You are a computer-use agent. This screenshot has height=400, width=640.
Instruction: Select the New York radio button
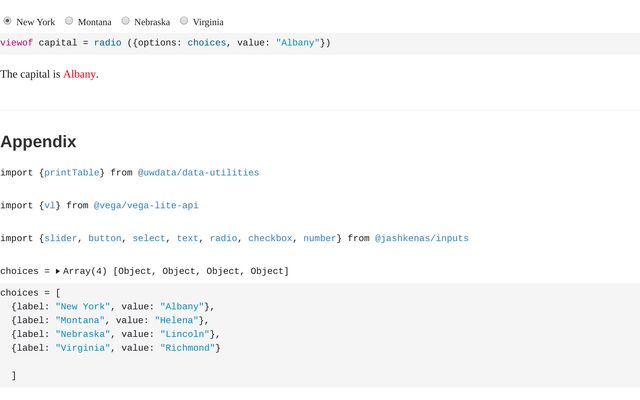point(8,21)
